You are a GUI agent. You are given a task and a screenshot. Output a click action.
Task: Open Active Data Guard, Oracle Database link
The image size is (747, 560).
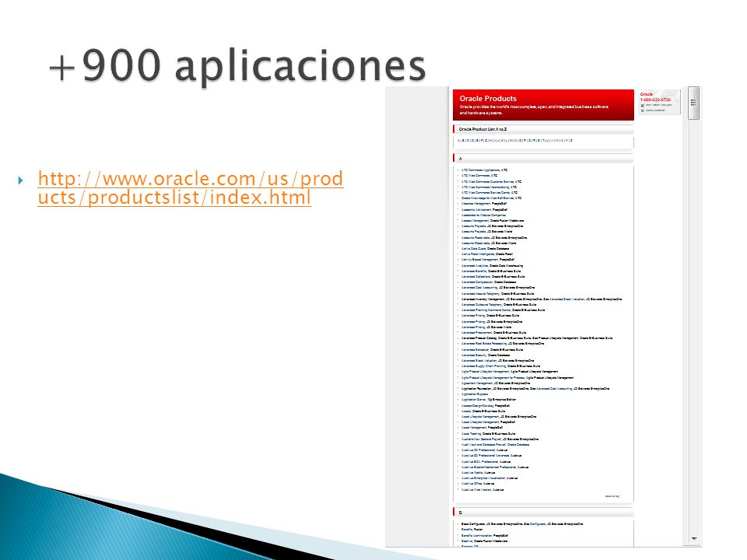(485, 249)
